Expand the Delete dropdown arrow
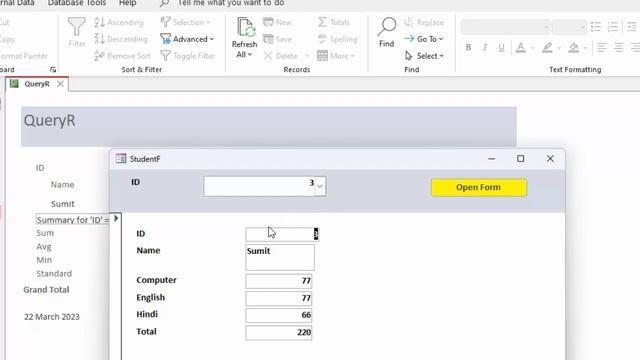The width and height of the screenshot is (640, 360). tap(307, 56)
